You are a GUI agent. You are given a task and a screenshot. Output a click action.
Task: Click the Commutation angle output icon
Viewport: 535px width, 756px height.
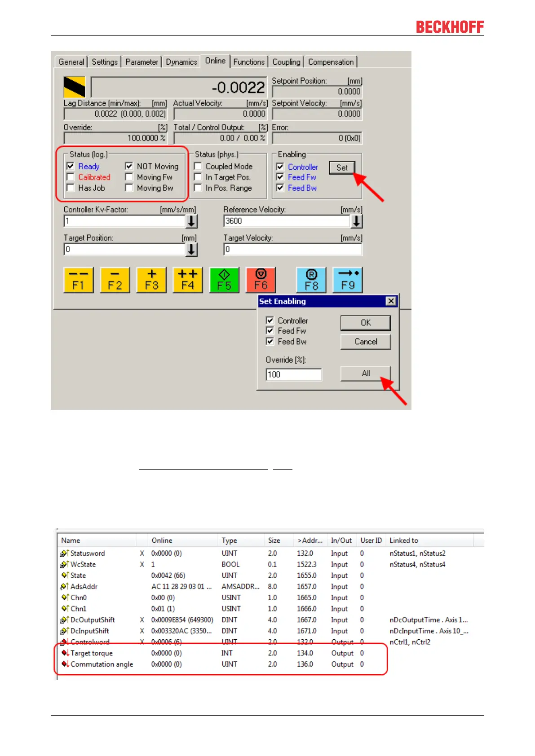65,664
